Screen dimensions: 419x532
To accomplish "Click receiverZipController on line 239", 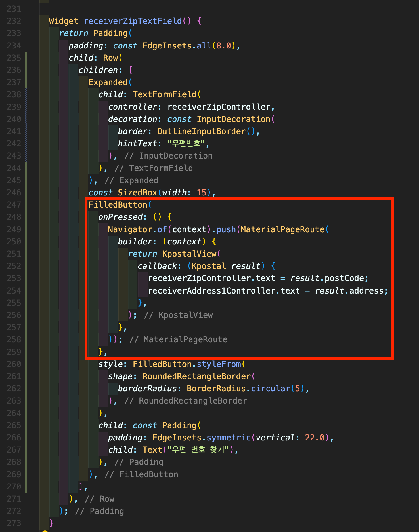I will point(219,107).
